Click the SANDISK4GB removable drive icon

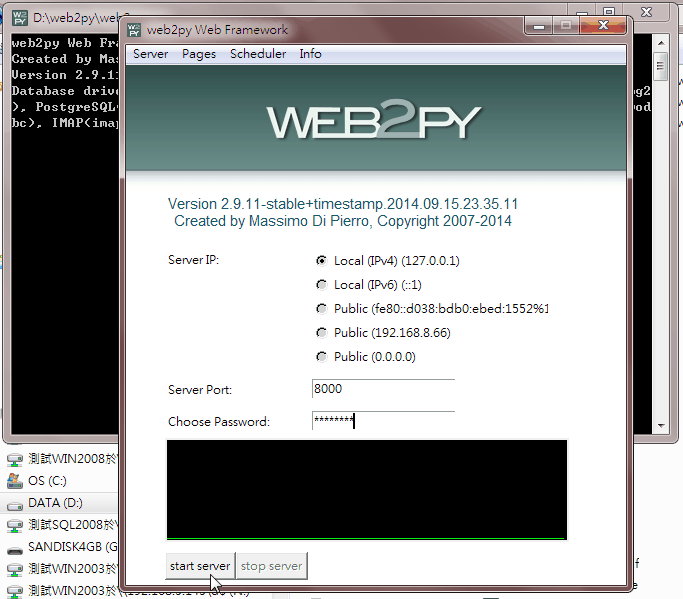15,550
